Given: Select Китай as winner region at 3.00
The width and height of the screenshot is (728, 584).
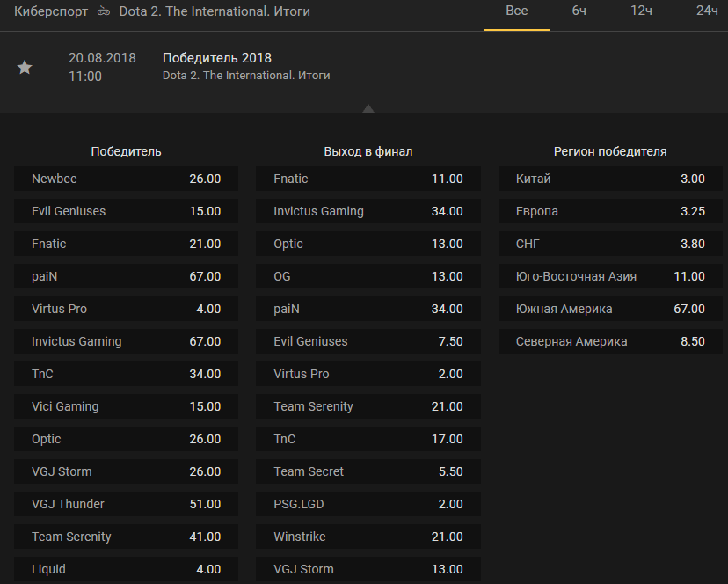Looking at the screenshot, I should (x=610, y=179).
